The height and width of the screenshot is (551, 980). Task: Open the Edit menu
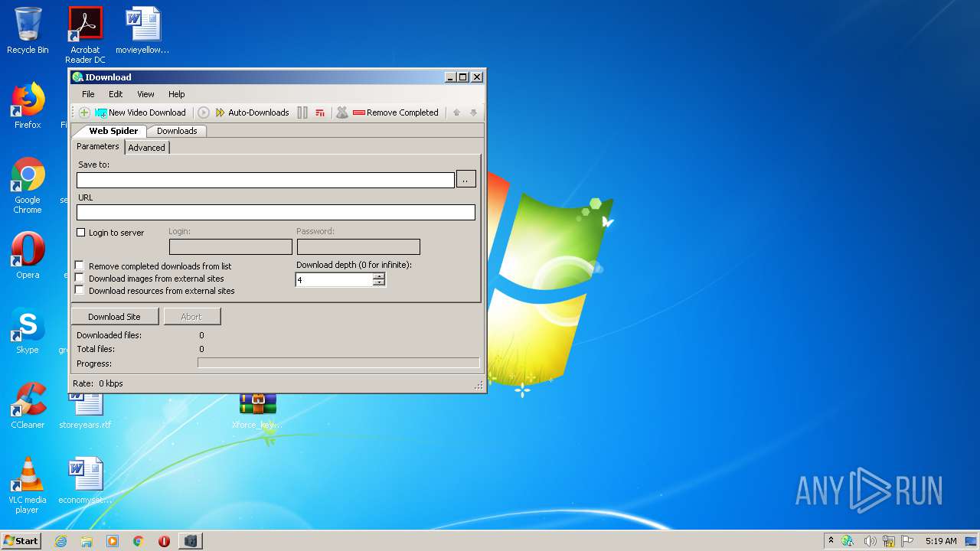tap(116, 94)
